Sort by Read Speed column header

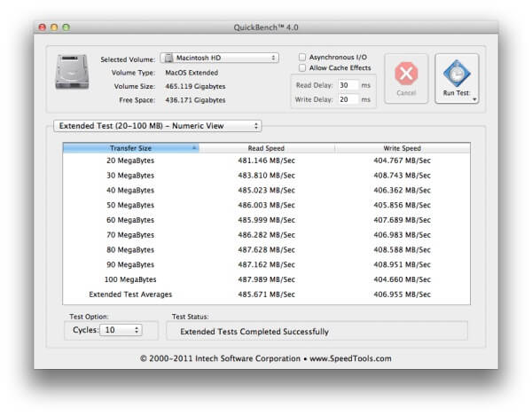[267, 148]
